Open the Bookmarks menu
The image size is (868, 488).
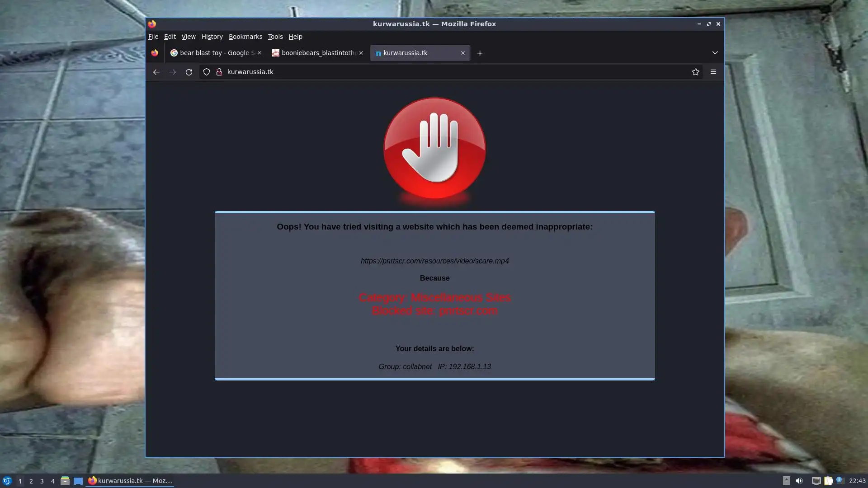[245, 37]
